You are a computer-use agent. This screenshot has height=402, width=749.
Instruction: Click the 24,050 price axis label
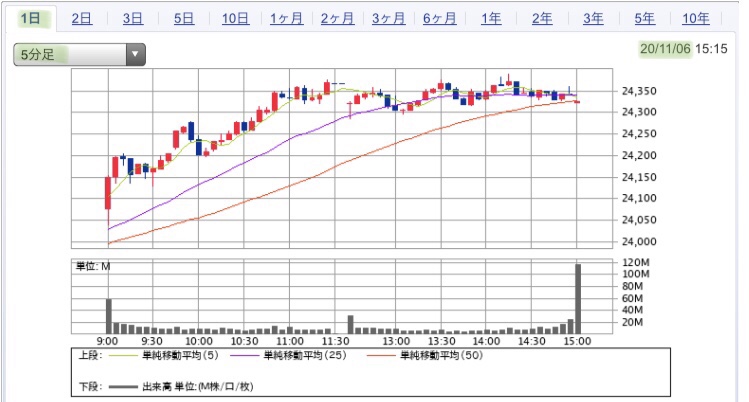coord(639,220)
